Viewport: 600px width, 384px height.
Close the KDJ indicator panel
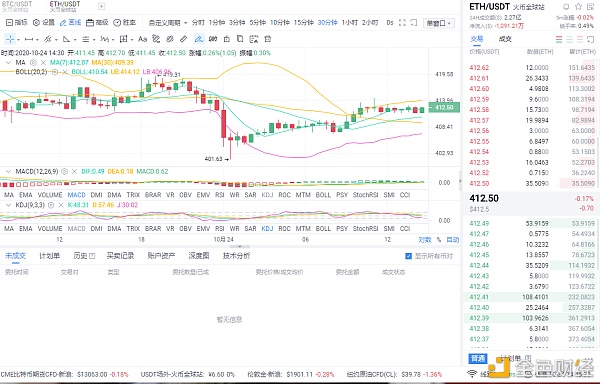point(61,205)
